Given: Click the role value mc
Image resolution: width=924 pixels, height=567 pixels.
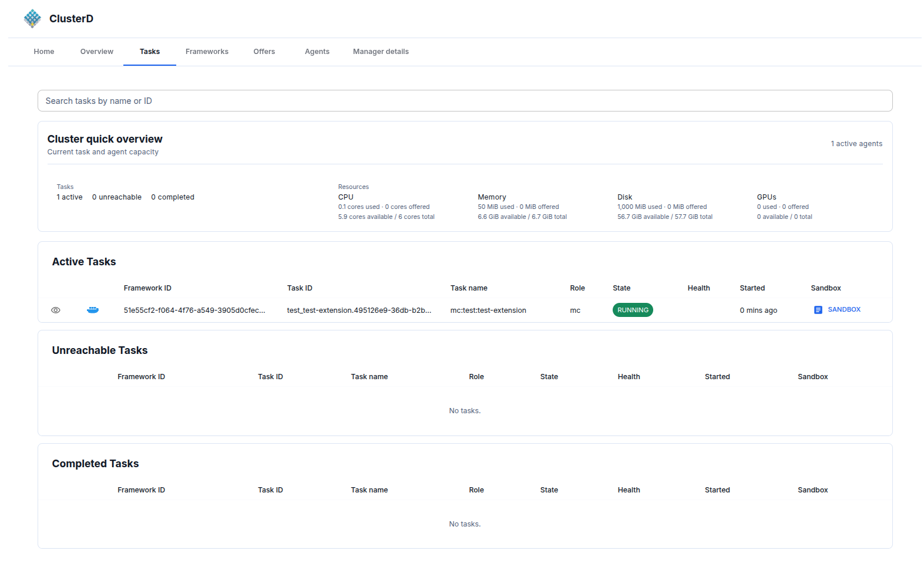Looking at the screenshot, I should 575,310.
